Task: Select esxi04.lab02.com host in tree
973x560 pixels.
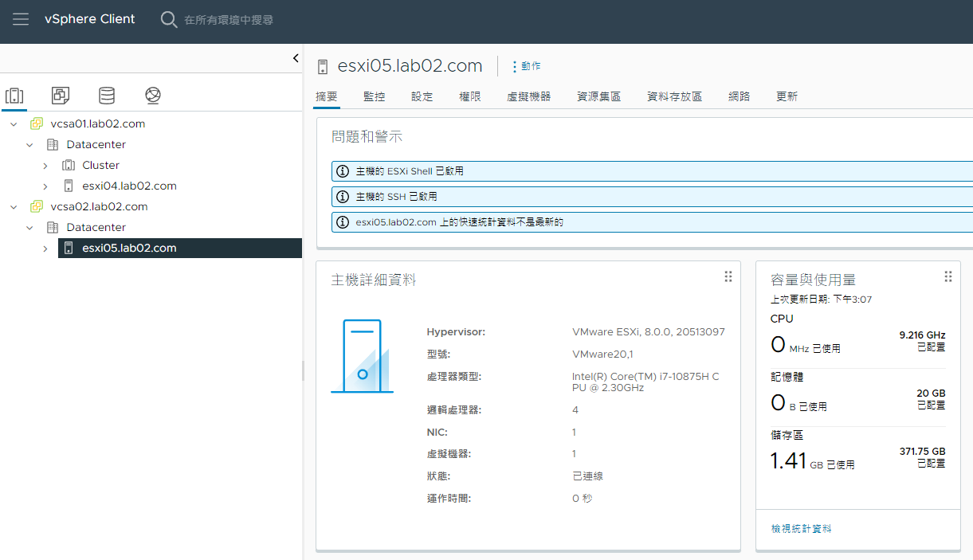Action: [x=130, y=186]
